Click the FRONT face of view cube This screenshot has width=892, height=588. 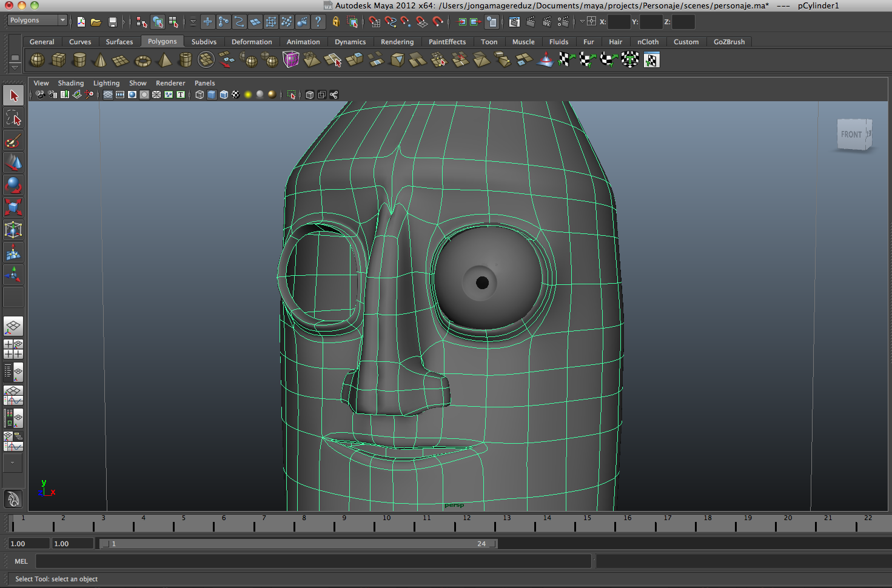coord(851,135)
